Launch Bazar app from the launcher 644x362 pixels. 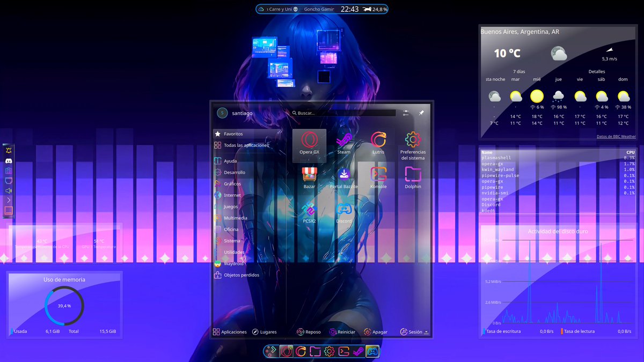point(309,179)
